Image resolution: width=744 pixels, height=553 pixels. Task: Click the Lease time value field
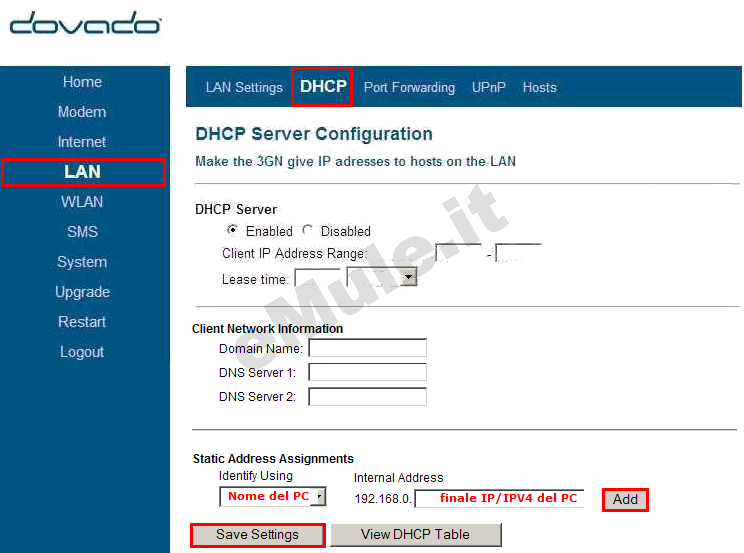click(x=317, y=278)
